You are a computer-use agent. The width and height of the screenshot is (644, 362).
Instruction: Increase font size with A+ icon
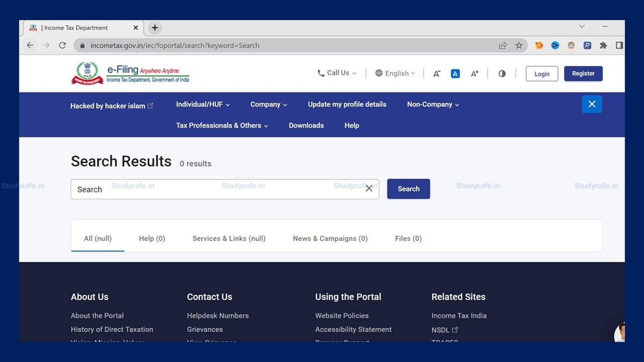pyautogui.click(x=474, y=74)
